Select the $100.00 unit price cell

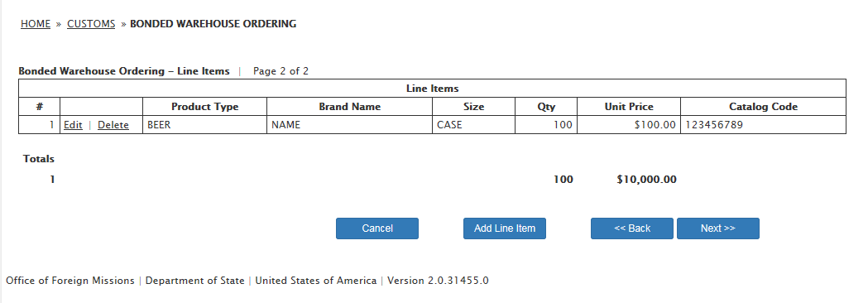pyautogui.click(x=629, y=125)
